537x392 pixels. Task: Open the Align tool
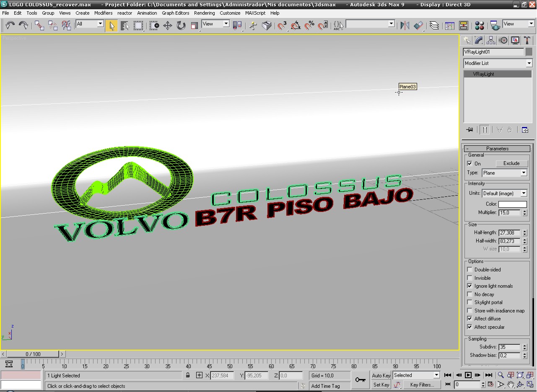[418, 26]
